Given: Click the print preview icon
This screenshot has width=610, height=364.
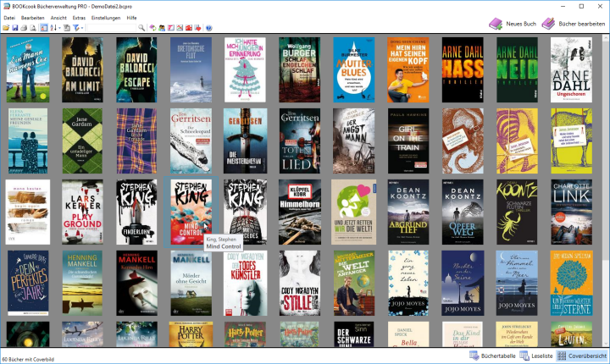Looking at the screenshot, I should click(x=32, y=28).
